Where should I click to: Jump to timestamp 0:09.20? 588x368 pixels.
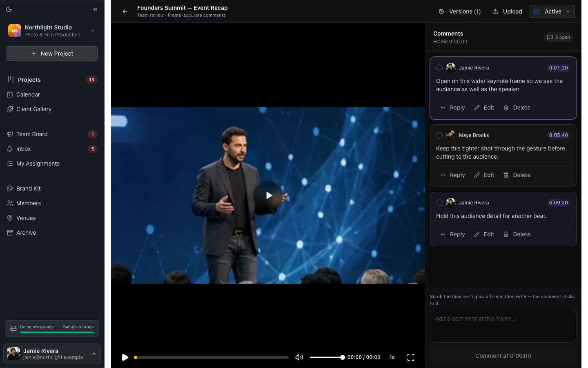(558, 203)
